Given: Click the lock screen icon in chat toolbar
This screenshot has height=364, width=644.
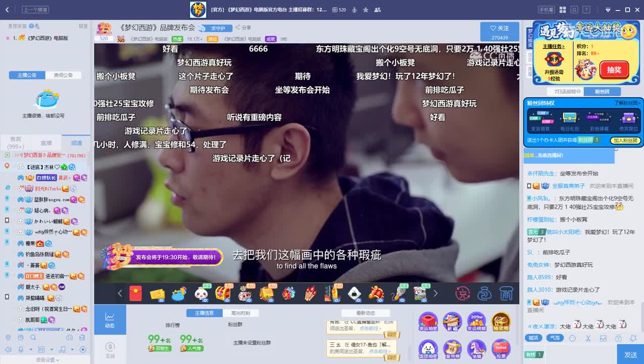Looking at the screenshot, I should pyautogui.click(x=618, y=338).
